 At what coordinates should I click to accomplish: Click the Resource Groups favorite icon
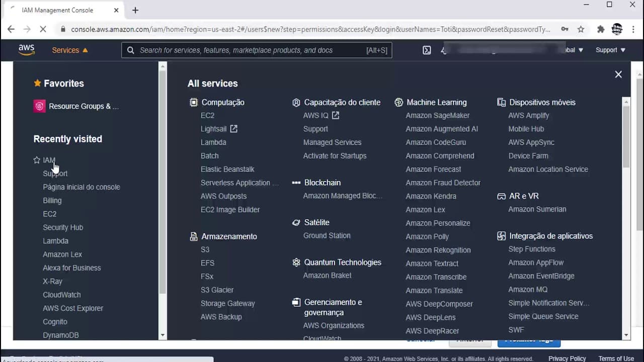(x=39, y=106)
